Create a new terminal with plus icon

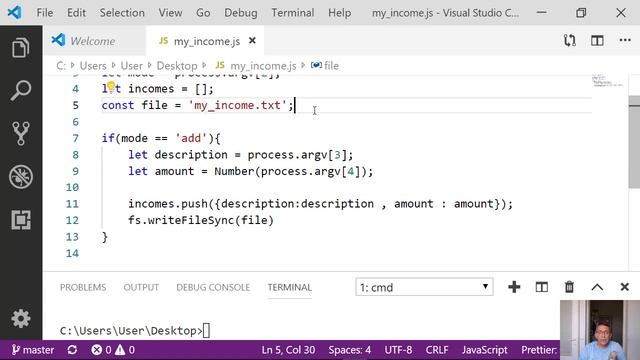[514, 287]
